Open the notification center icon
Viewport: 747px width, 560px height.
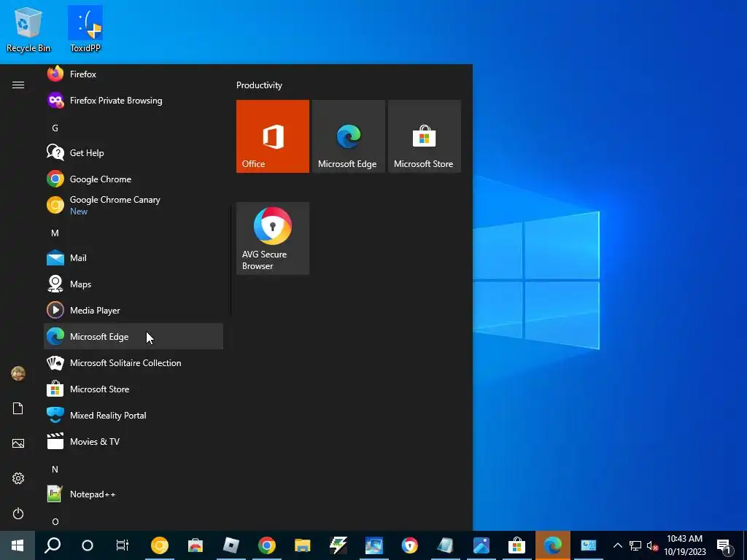coord(724,545)
